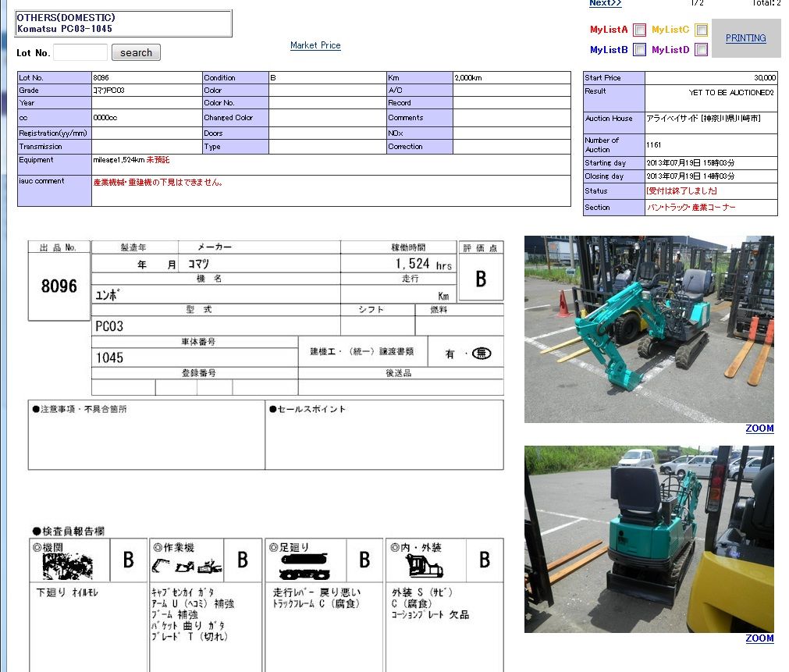Click the 8096 lot number box on sheet
789x672 pixels.
tap(59, 286)
